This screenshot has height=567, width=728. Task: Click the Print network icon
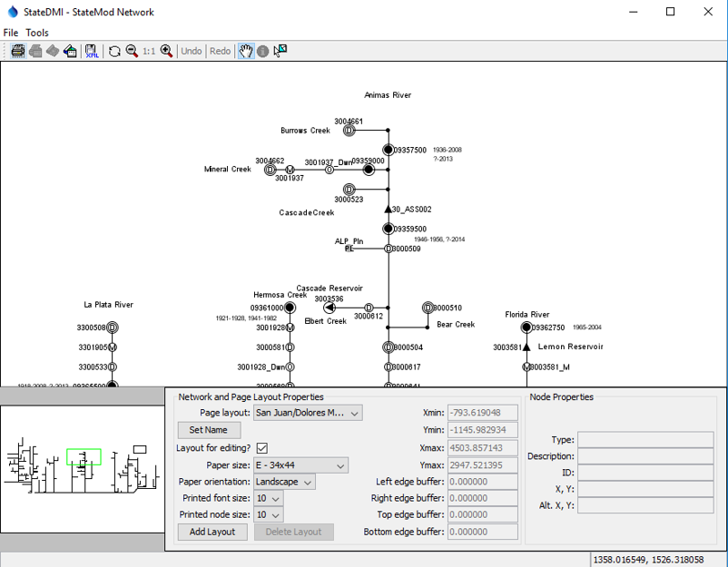pos(17,51)
